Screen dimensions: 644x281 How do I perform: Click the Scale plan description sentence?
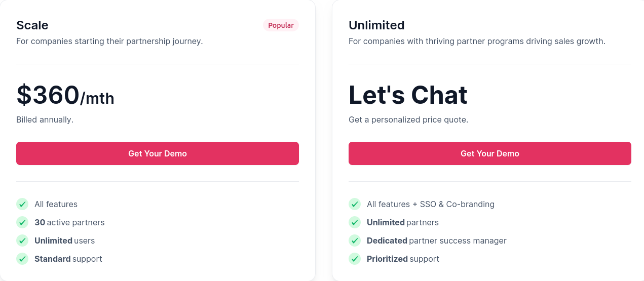tap(109, 41)
